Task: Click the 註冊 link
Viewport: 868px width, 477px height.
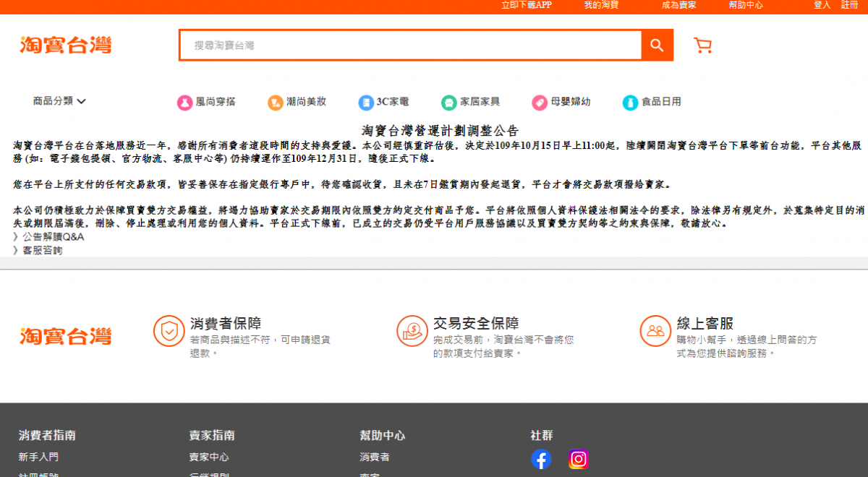Action: pos(850,5)
